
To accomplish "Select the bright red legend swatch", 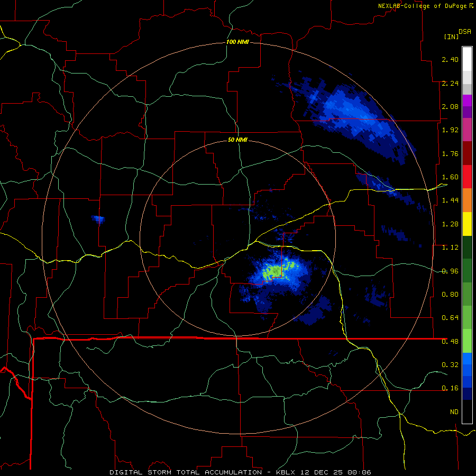I will 467,177.
